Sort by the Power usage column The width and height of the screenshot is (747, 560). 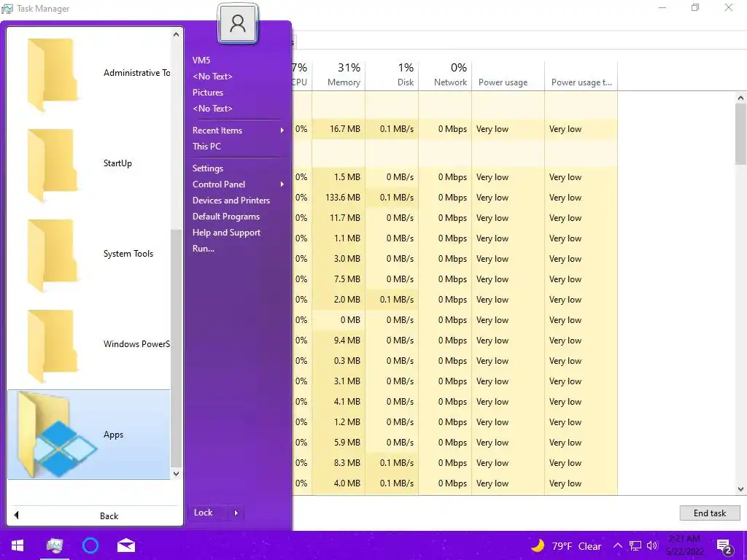pos(508,75)
